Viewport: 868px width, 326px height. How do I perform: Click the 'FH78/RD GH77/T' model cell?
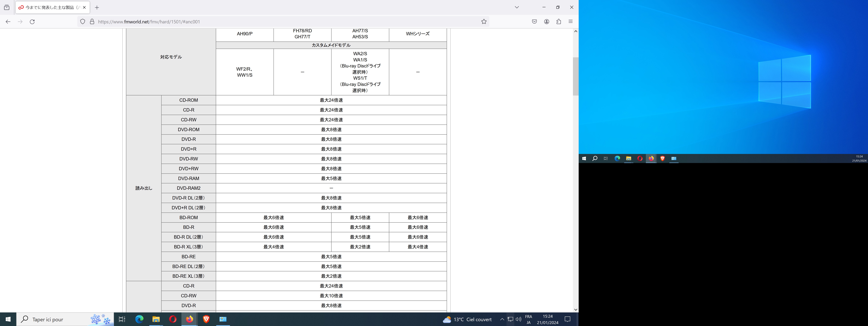point(302,34)
